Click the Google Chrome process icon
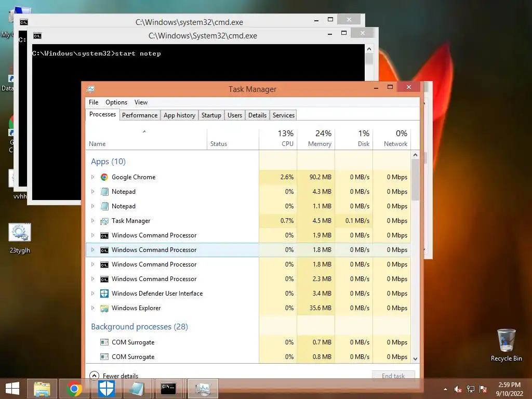Screen dimensions: 532x399 (x=104, y=177)
